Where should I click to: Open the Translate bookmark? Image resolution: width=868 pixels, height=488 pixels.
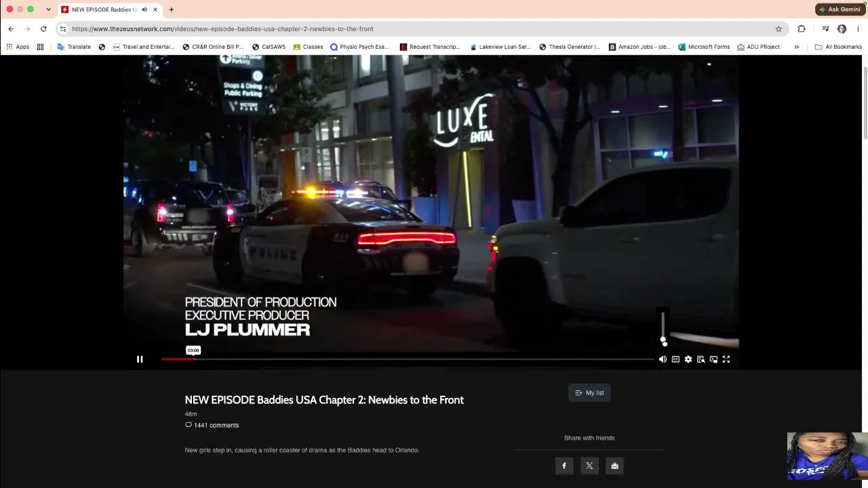click(74, 47)
